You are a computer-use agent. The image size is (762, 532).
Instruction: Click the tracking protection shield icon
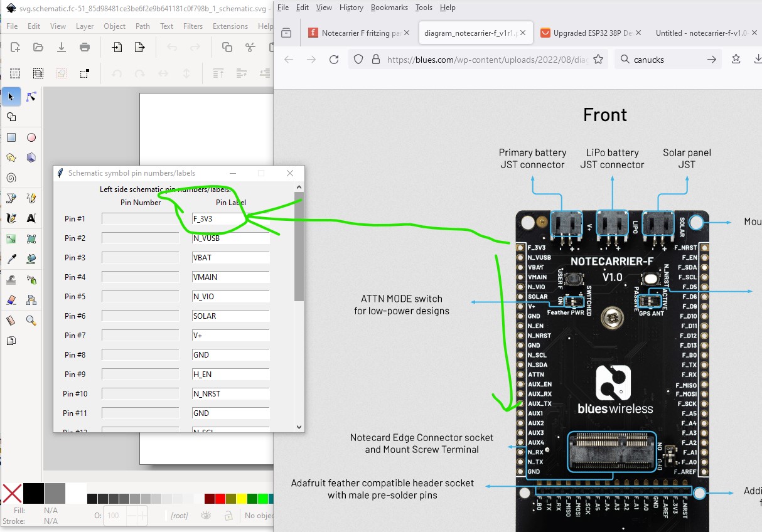358,60
